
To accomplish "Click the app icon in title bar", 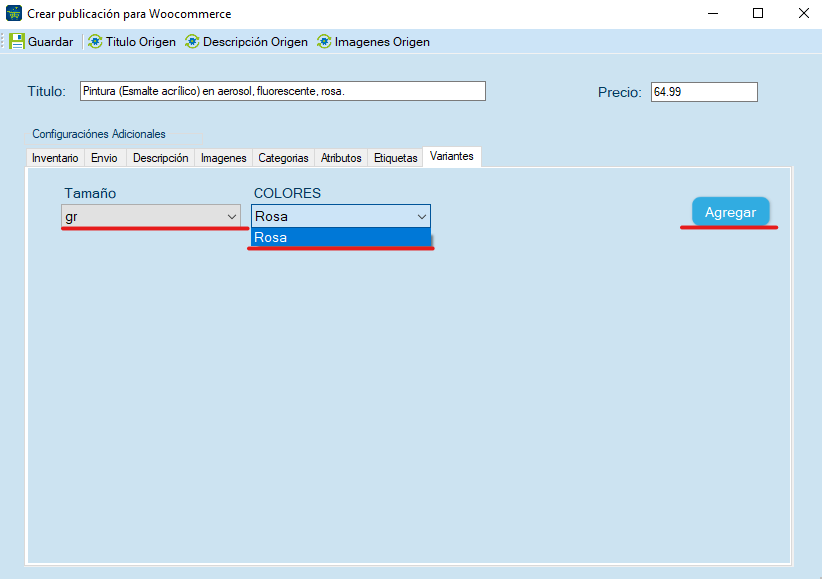I will [14, 13].
